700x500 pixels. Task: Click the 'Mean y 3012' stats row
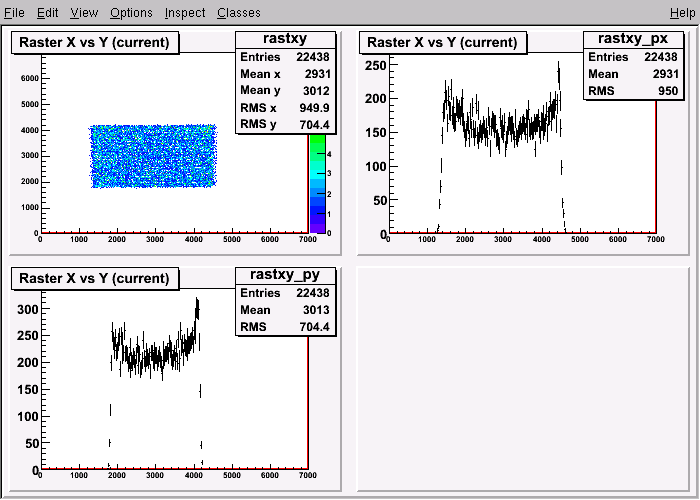coord(285,91)
